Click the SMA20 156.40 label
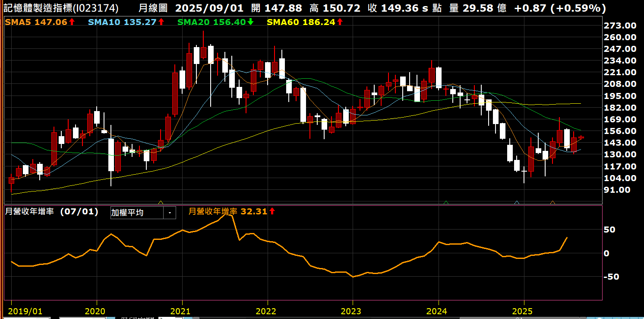The width and height of the screenshot is (644, 319). click(212, 22)
